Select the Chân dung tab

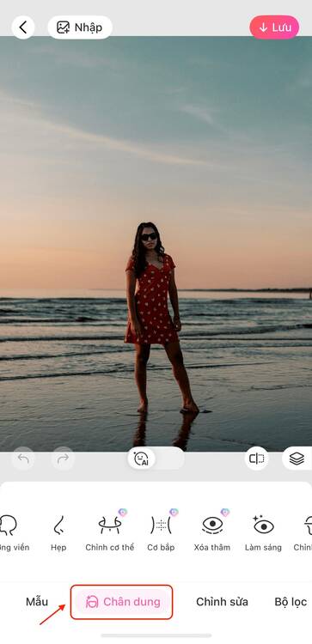[122, 602]
